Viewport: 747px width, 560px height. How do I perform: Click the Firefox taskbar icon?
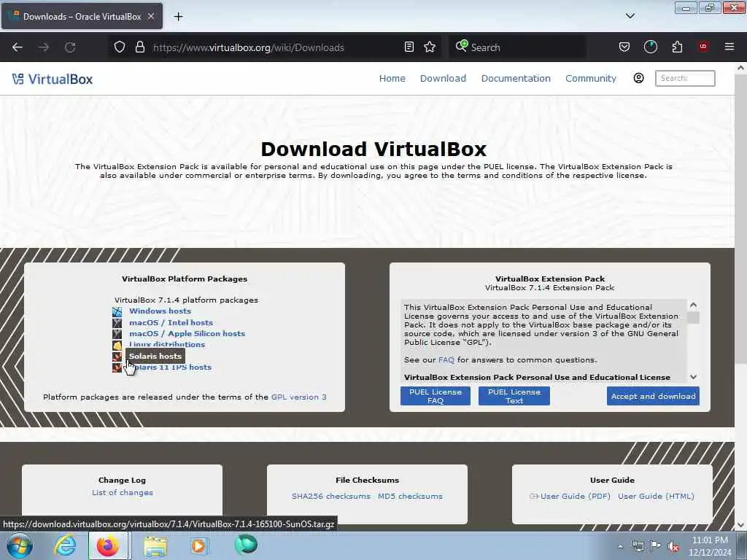(108, 545)
